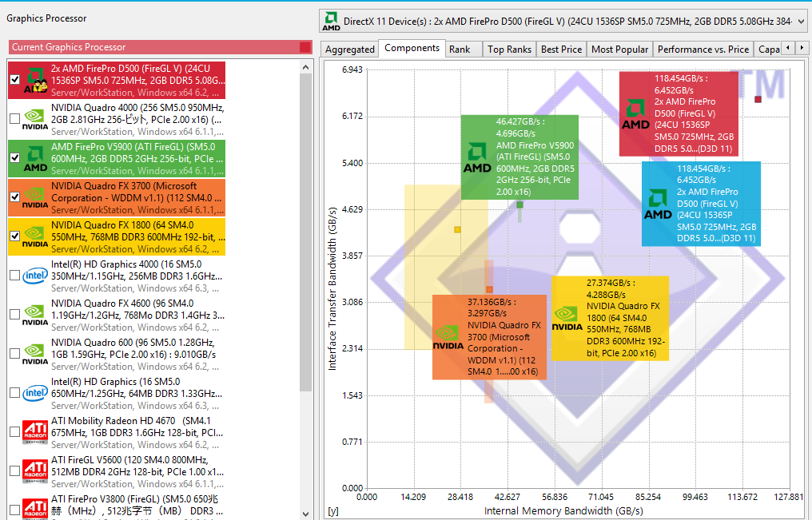Screen dimensions: 812x520
Task: Click the Graphics Processor heading text
Action: point(46,18)
